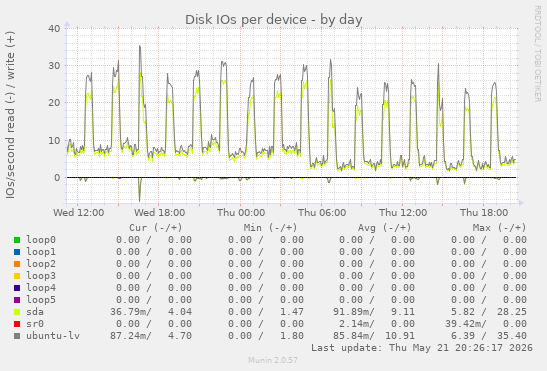Click the Thu 06:00 axis label
This screenshot has height=371, width=547.
coord(322,213)
